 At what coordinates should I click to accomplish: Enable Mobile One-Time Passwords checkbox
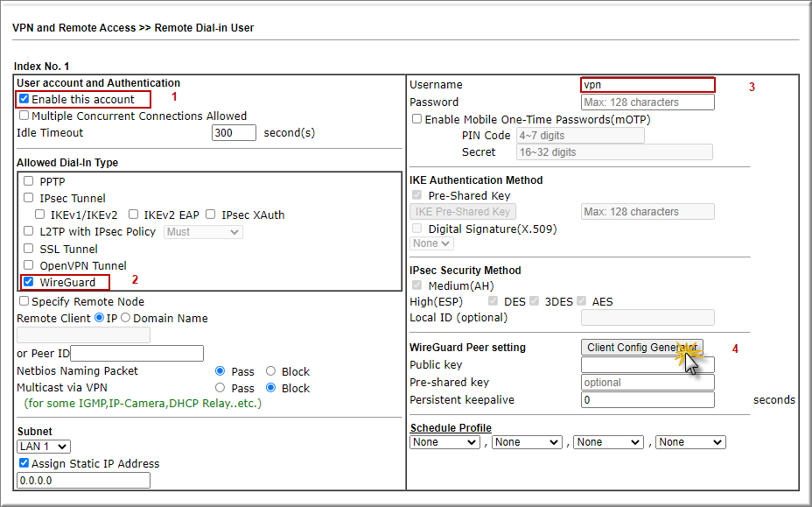[417, 119]
